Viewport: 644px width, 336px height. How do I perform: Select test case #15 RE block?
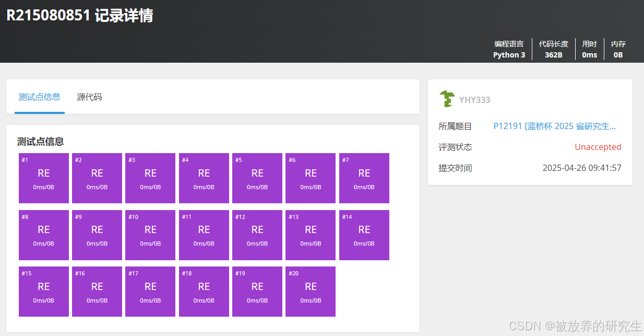tap(44, 292)
